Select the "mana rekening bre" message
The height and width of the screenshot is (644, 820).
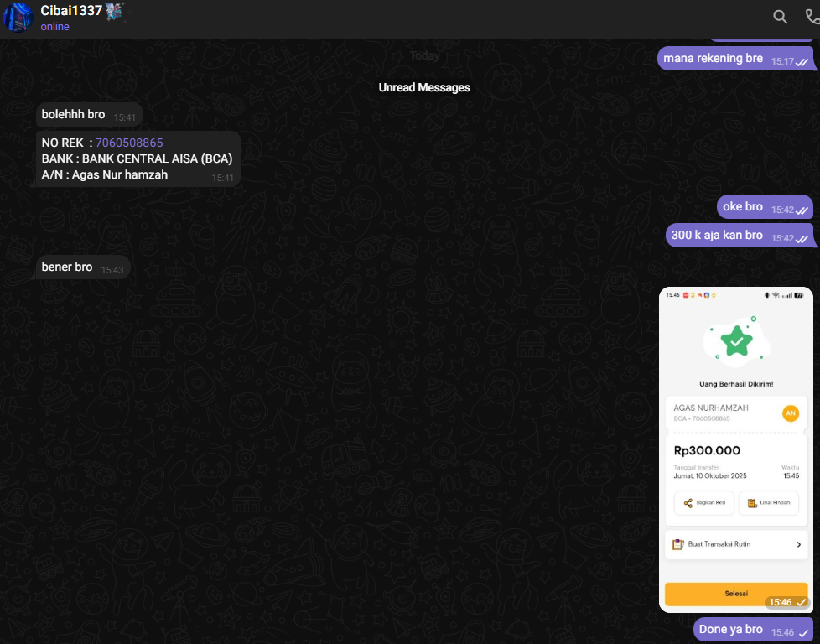[714, 59]
